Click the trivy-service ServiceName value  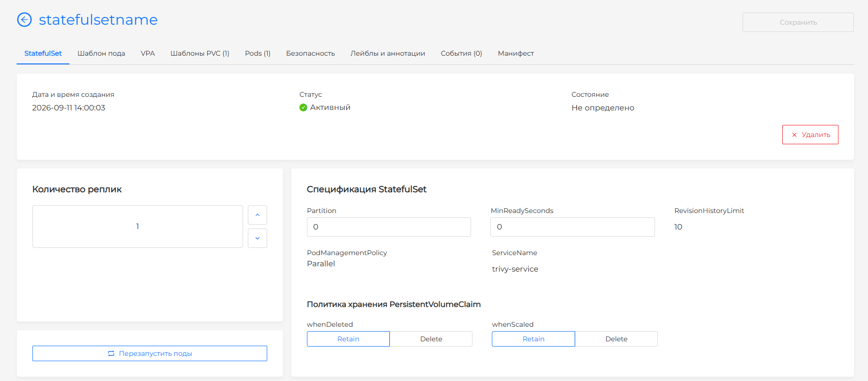515,269
